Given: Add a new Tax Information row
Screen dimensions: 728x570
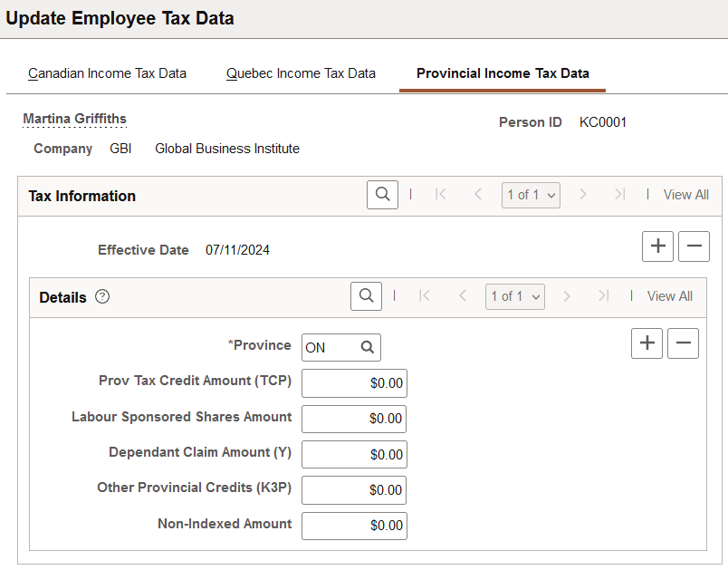Looking at the screenshot, I should point(657,246).
